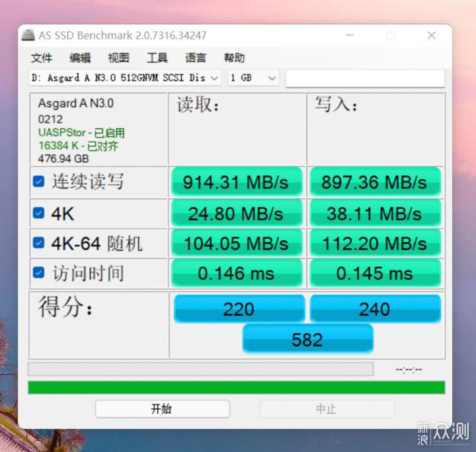Open the 工具 menu
Image resolution: width=476 pixels, height=452 pixels.
(x=157, y=57)
